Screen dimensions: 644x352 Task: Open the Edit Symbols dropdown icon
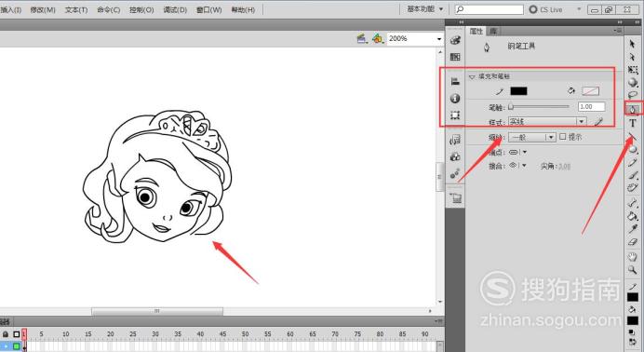378,38
